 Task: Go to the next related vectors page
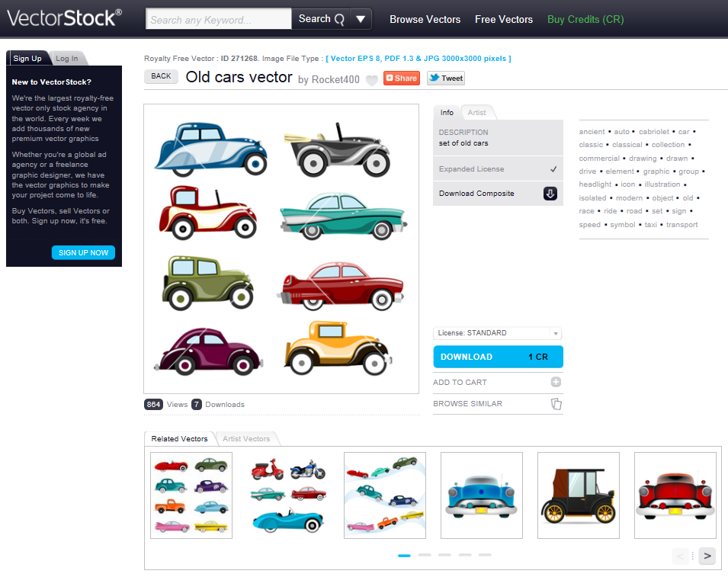[x=707, y=556]
